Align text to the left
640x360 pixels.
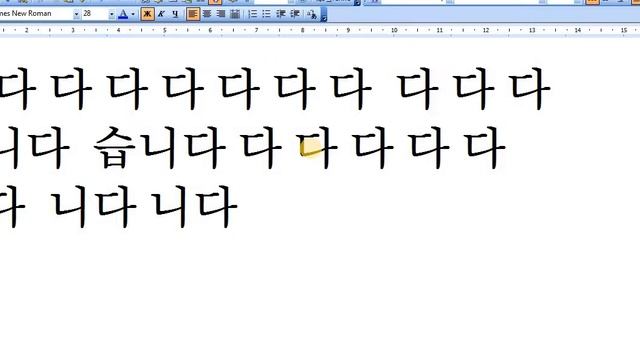tap(193, 14)
